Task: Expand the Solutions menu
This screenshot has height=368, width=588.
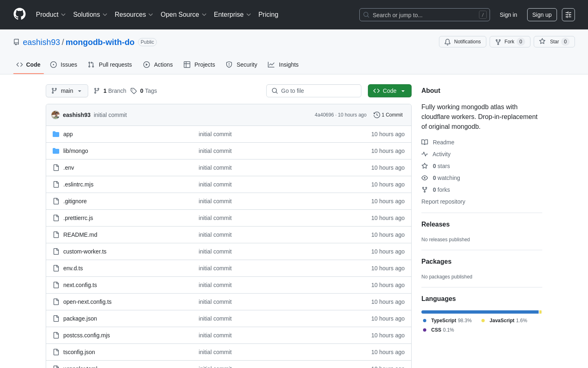Action: click(90, 14)
